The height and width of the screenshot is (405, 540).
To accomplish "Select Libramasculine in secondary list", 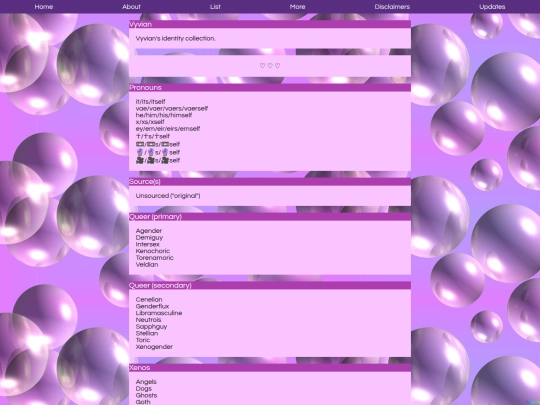I will click(159, 313).
